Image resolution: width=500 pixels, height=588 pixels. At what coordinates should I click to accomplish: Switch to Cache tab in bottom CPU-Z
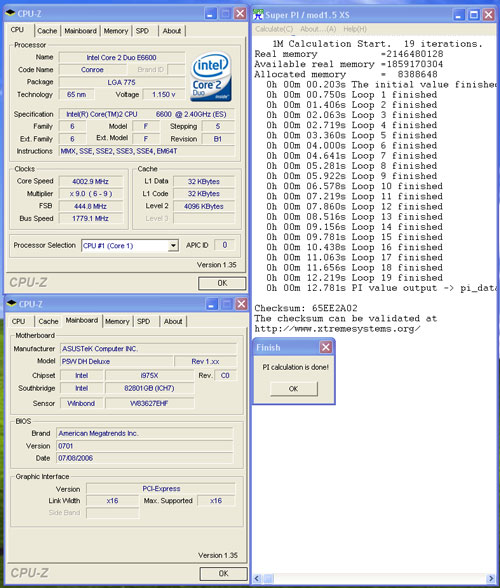(x=48, y=321)
